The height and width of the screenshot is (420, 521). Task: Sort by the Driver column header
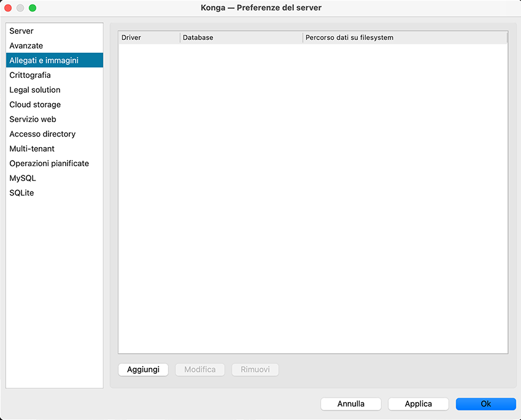pyautogui.click(x=149, y=38)
